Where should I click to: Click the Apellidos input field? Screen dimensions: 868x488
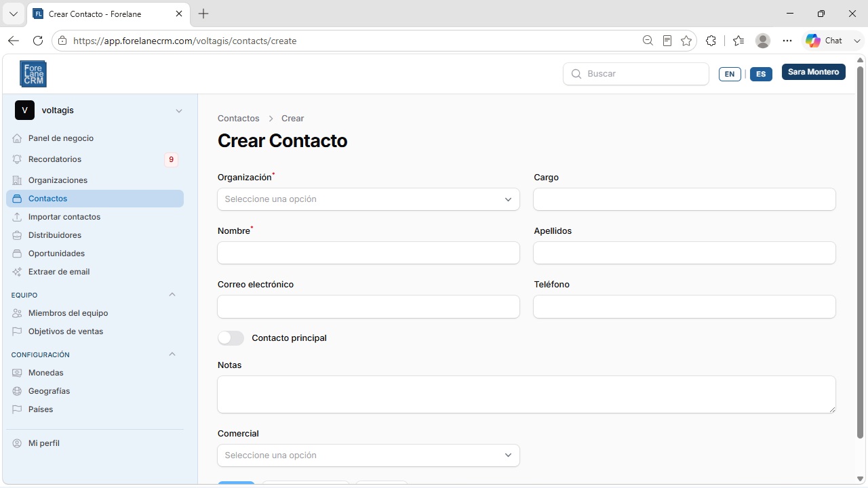coord(684,253)
